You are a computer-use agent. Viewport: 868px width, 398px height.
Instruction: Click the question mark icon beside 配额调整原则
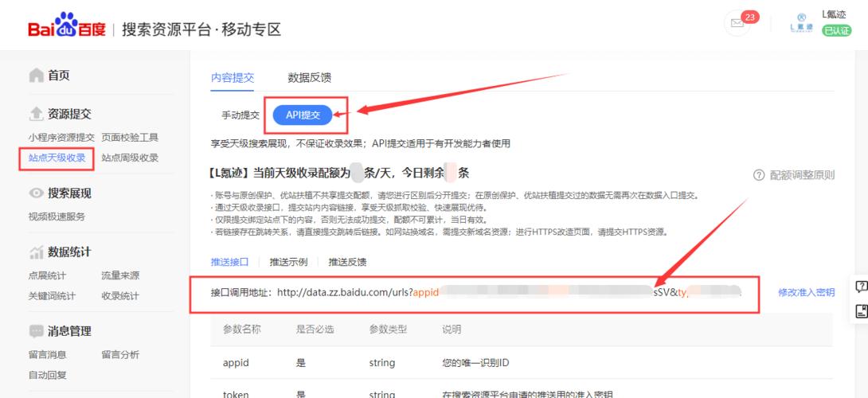coord(758,175)
